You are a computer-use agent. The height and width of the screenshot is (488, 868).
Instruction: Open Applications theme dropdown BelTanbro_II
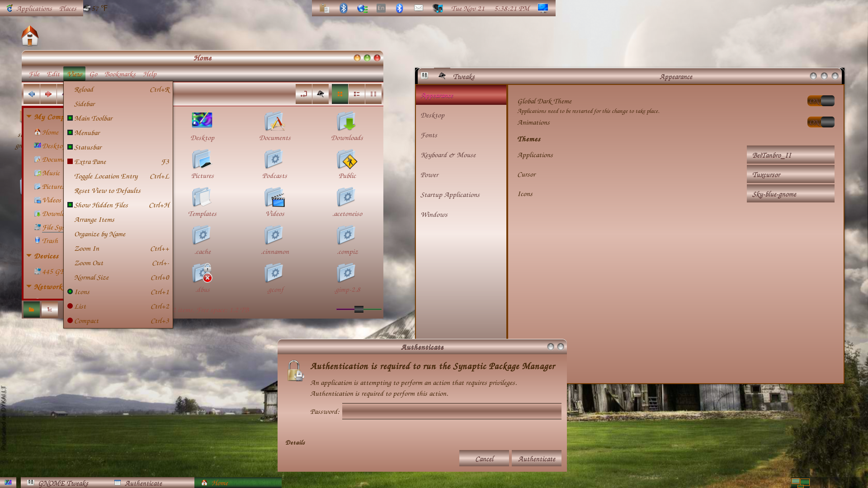pyautogui.click(x=790, y=155)
